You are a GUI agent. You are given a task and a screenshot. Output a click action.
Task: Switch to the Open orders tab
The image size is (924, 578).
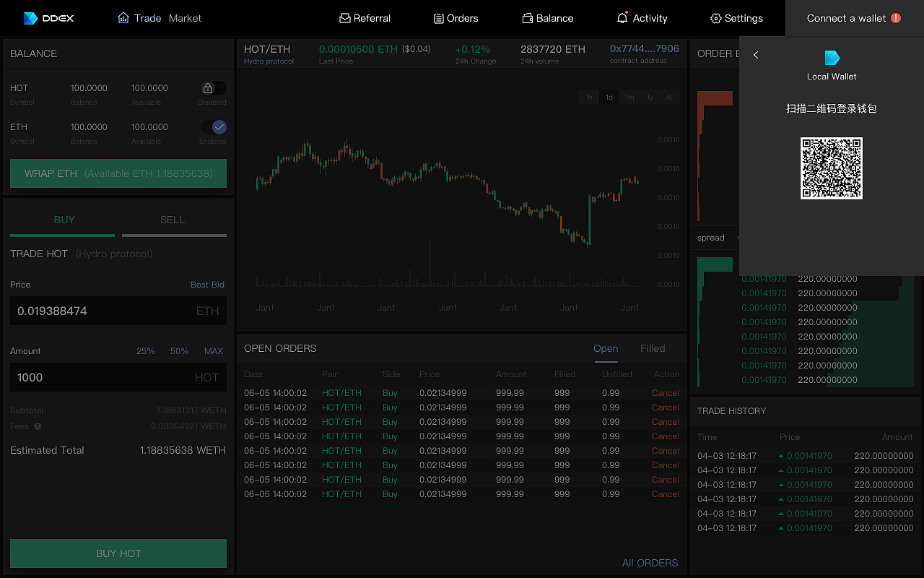(606, 348)
